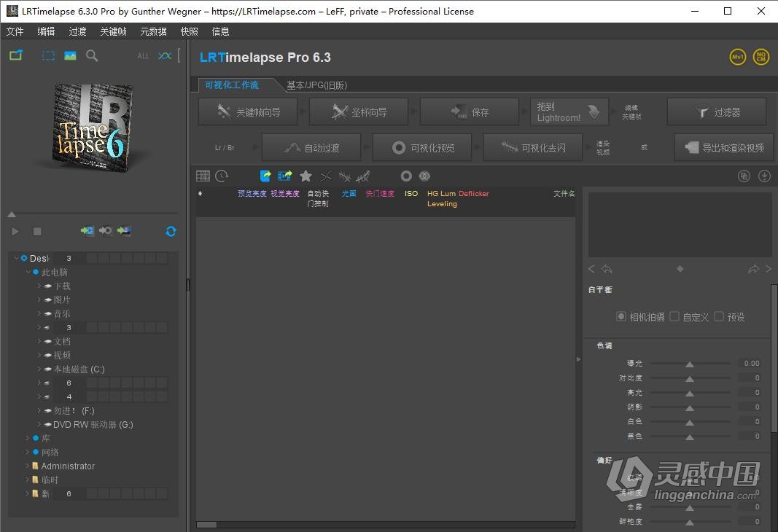Switch to the 基本/JPG(旧版) tab
This screenshot has width=778, height=532.
(317, 85)
